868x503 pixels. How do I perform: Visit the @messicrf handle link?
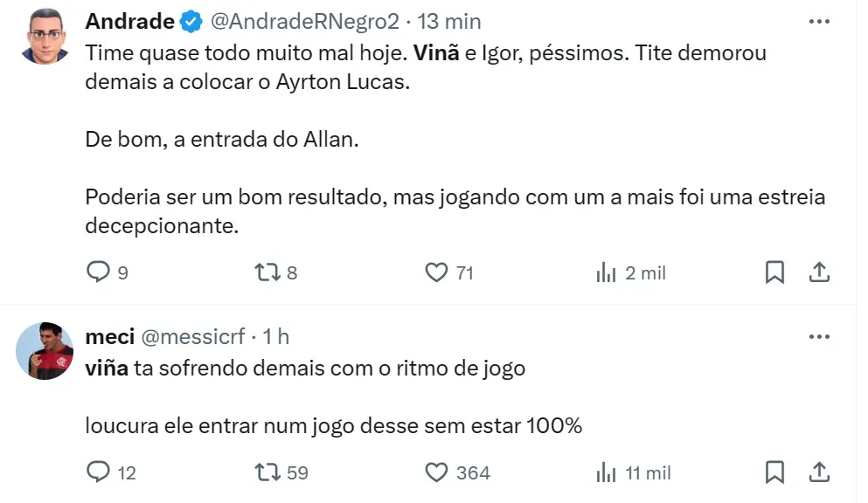pyautogui.click(x=191, y=336)
